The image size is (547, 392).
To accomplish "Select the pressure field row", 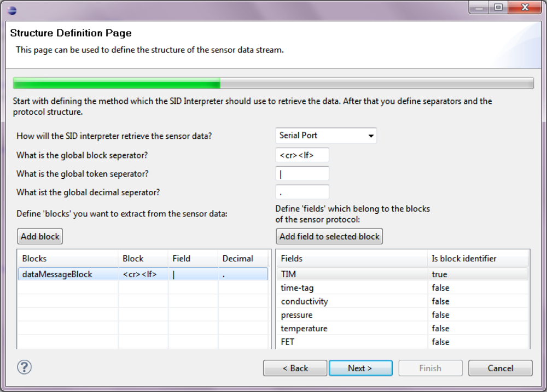I will 403,315.
